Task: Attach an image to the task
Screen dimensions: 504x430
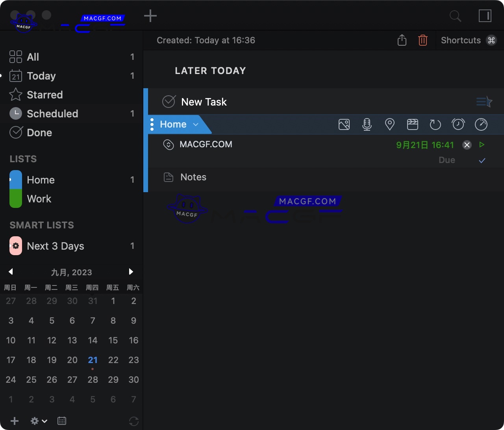Action: (344, 124)
